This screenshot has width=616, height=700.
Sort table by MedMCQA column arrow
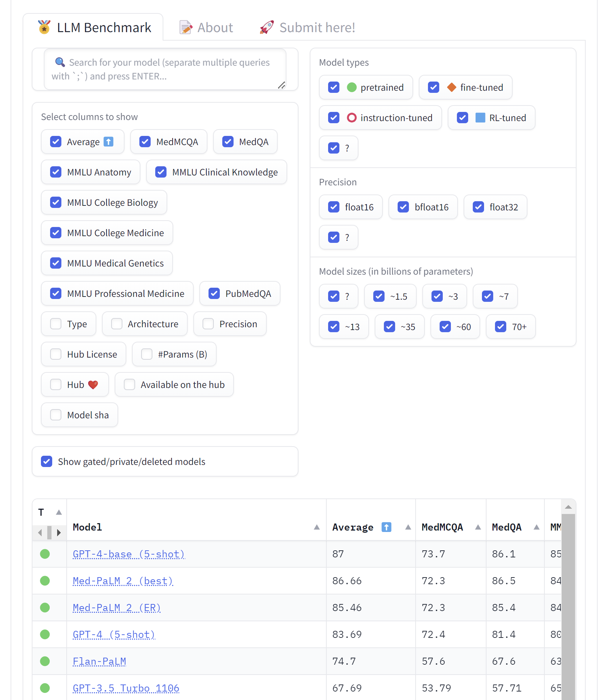point(478,527)
